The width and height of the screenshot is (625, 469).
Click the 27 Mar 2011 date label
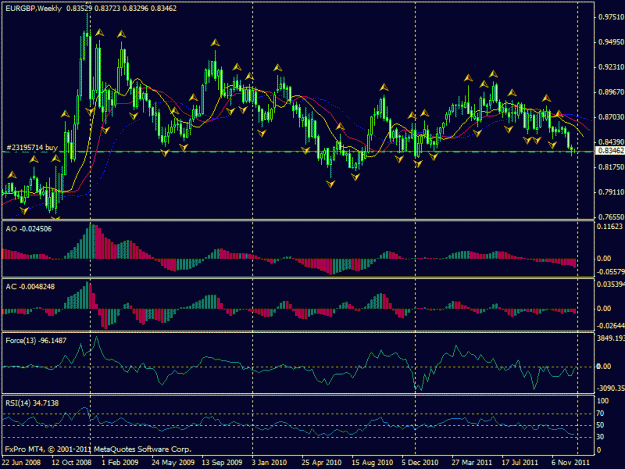point(472,463)
